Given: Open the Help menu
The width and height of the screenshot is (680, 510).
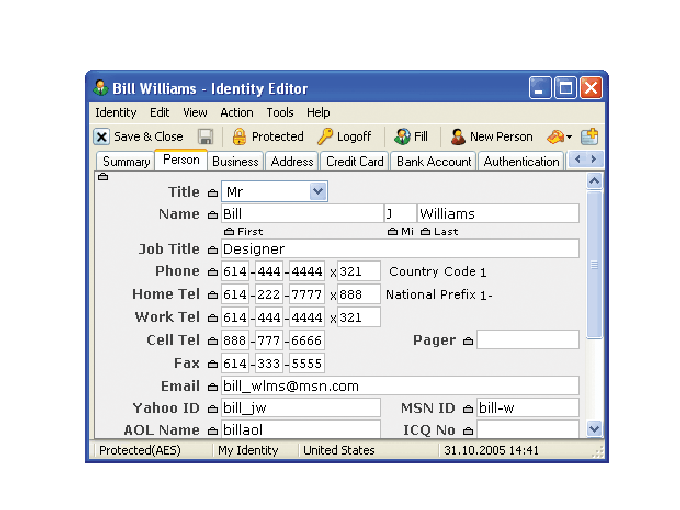Looking at the screenshot, I should tap(319, 113).
